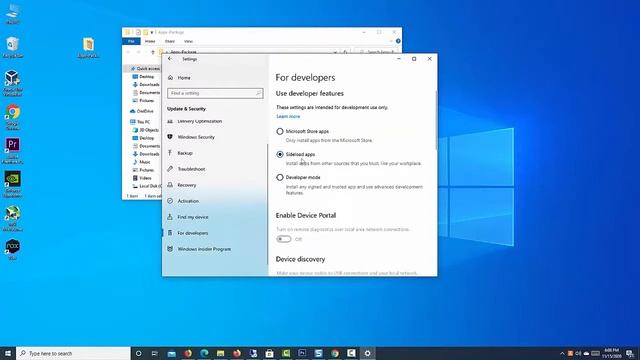640x360 pixels.
Task: Click the Settings content vertical scrollbar
Action: [x=435, y=120]
